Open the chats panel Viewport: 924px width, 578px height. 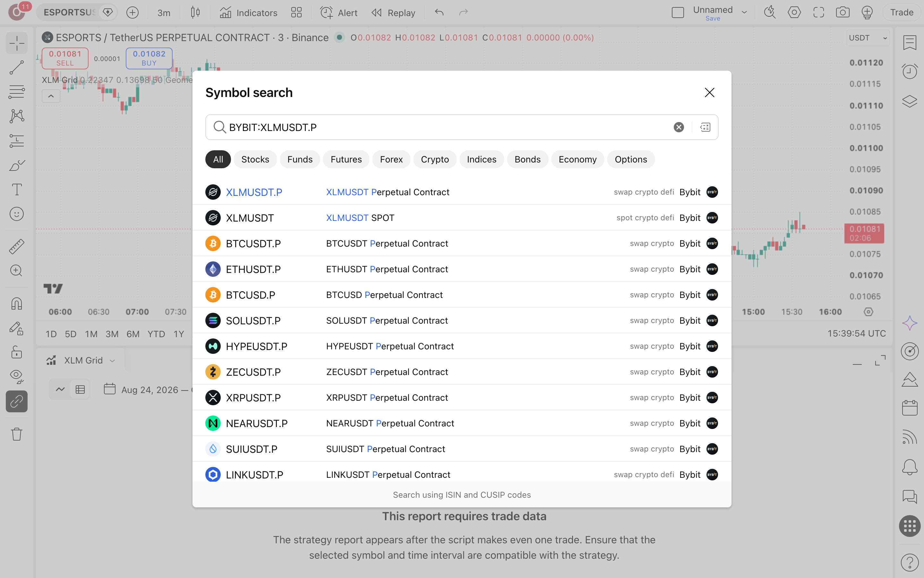pyautogui.click(x=910, y=497)
